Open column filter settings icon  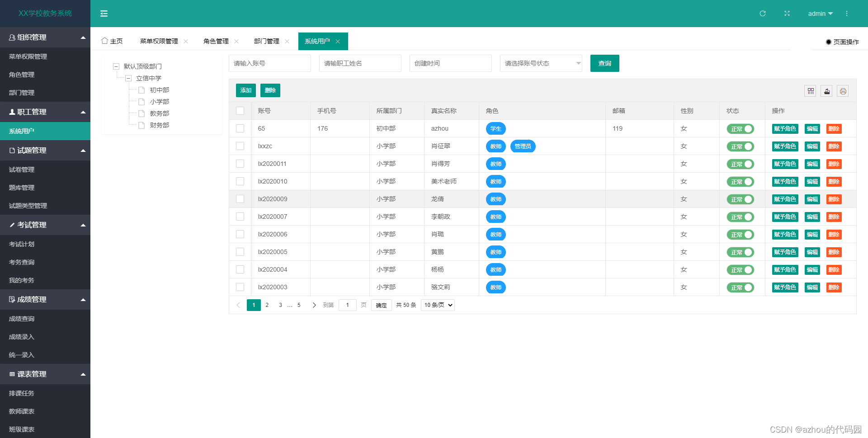click(811, 91)
